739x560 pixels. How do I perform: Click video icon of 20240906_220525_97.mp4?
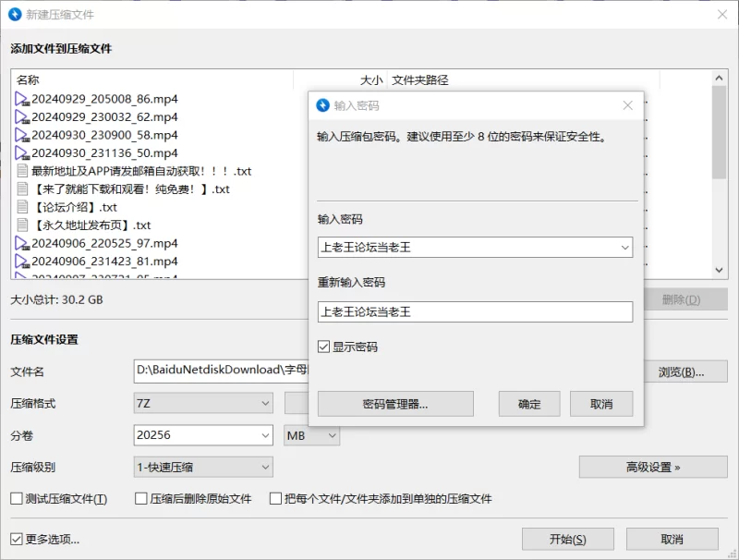coord(21,243)
